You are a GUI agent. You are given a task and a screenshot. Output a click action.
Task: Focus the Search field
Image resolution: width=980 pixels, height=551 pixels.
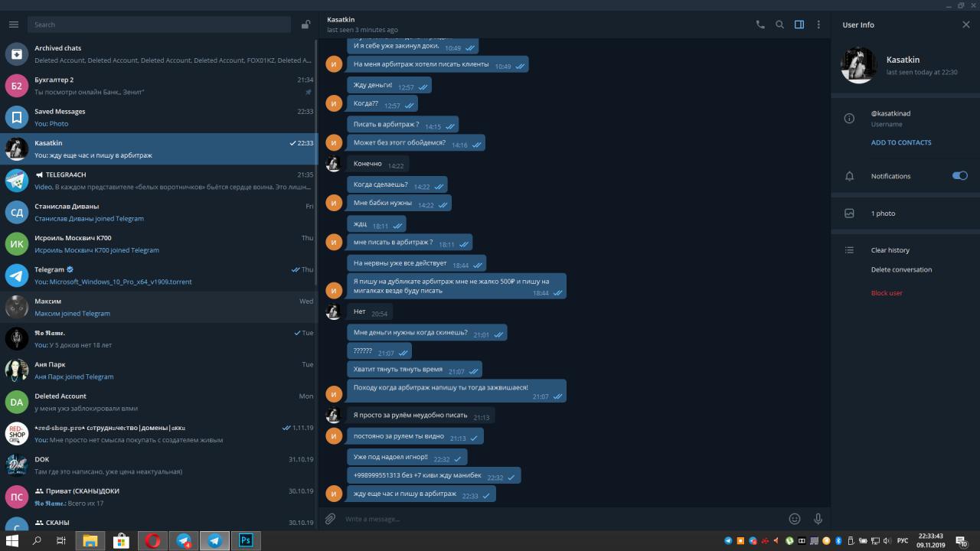pos(159,24)
